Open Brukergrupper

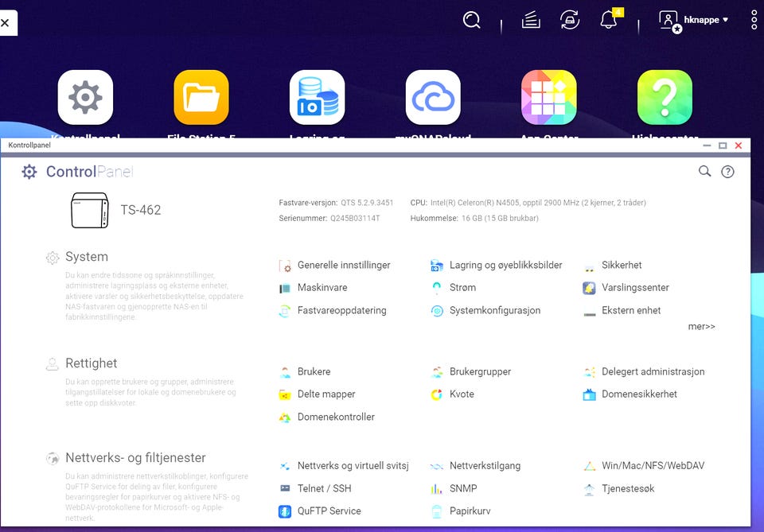pyautogui.click(x=470, y=372)
